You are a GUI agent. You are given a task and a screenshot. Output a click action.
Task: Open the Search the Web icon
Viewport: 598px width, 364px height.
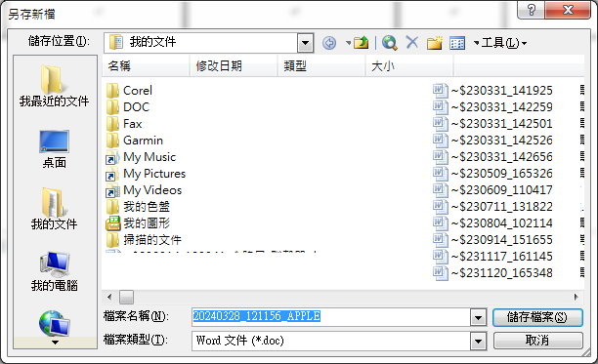coord(390,43)
